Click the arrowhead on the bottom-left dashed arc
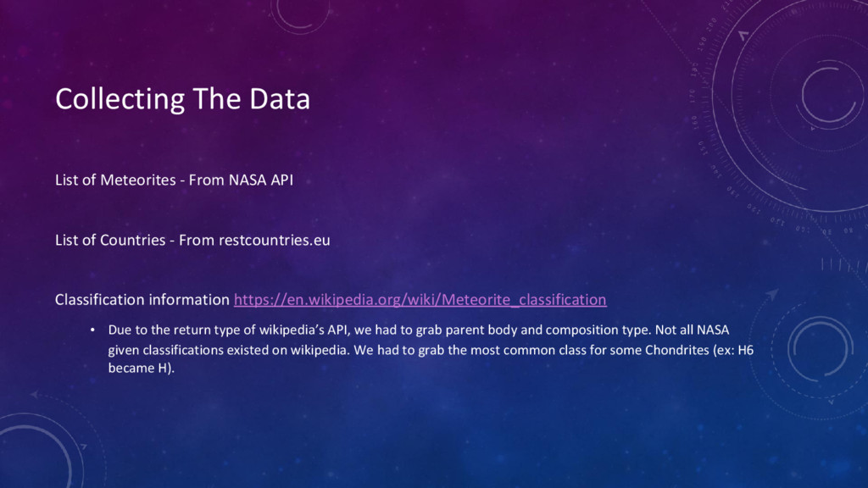This screenshot has height=488, width=868. click(34, 395)
